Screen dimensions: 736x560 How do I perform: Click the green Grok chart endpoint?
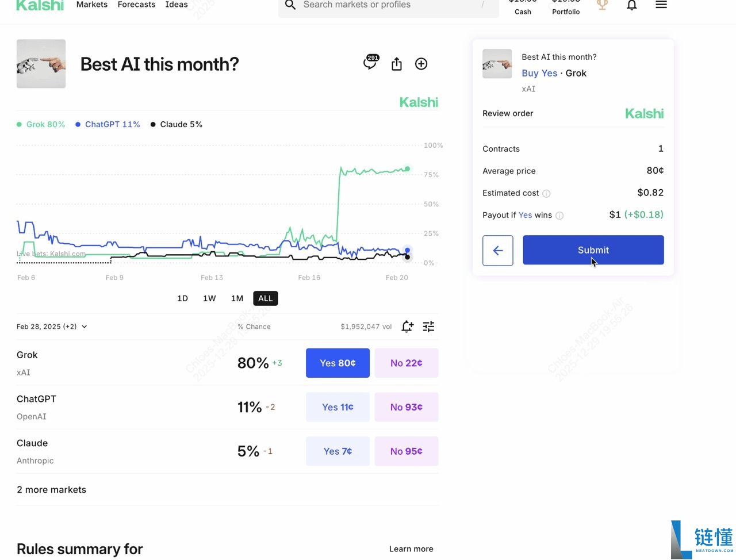(x=407, y=168)
